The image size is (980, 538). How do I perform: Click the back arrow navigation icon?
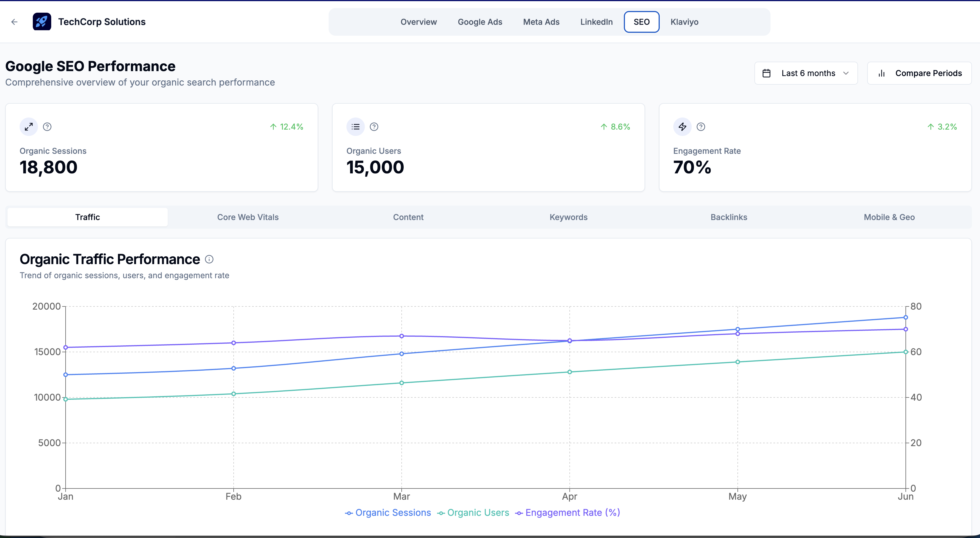pyautogui.click(x=14, y=22)
